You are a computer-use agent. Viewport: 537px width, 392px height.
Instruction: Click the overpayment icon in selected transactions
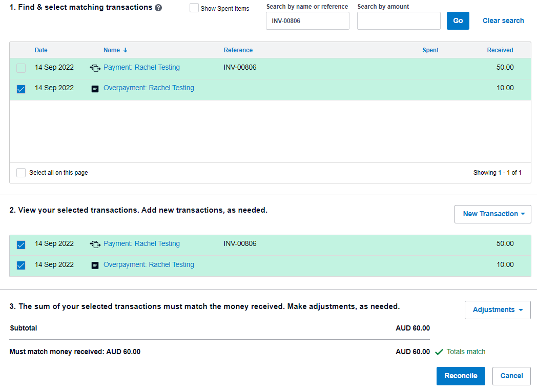tap(95, 265)
